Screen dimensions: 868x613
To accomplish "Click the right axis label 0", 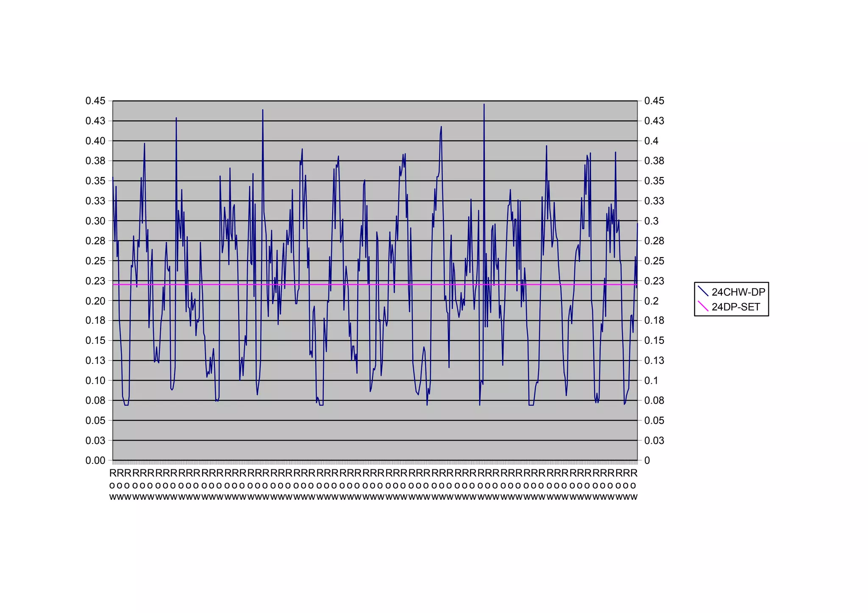I will click(647, 460).
